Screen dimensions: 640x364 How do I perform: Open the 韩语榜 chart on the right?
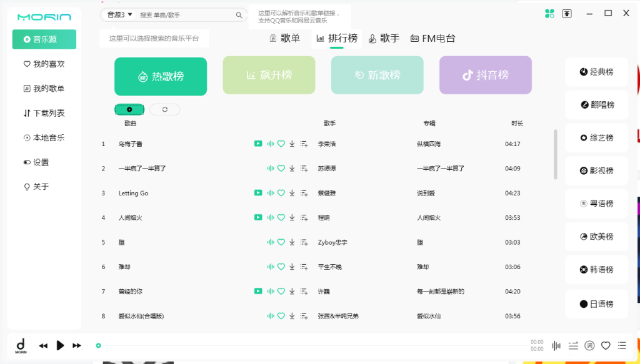[596, 270]
